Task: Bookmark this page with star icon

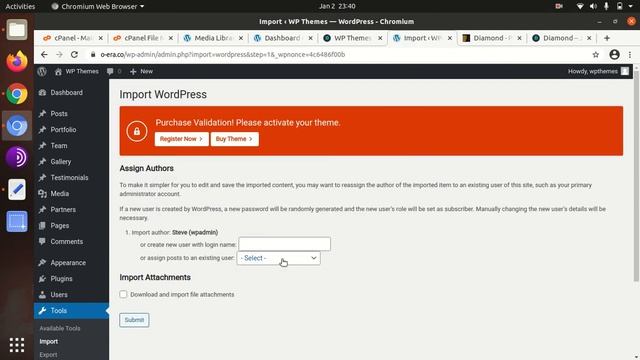Action: [596, 54]
